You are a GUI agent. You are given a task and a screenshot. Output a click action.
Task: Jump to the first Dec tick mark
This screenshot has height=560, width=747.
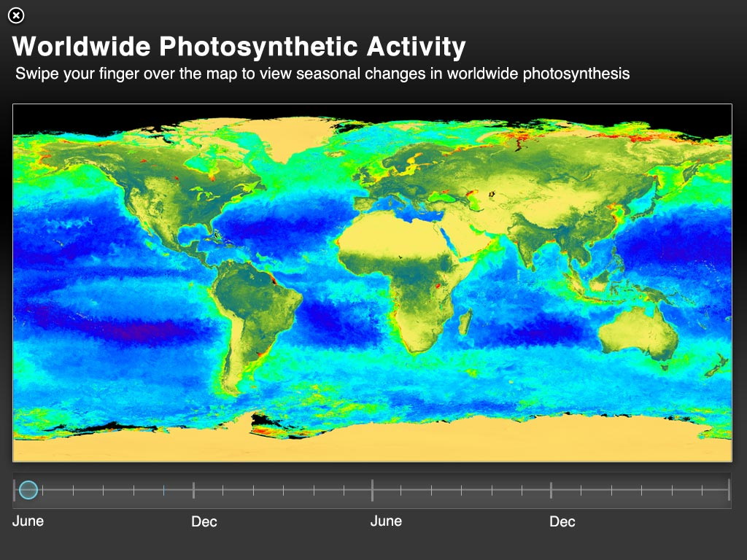click(193, 490)
